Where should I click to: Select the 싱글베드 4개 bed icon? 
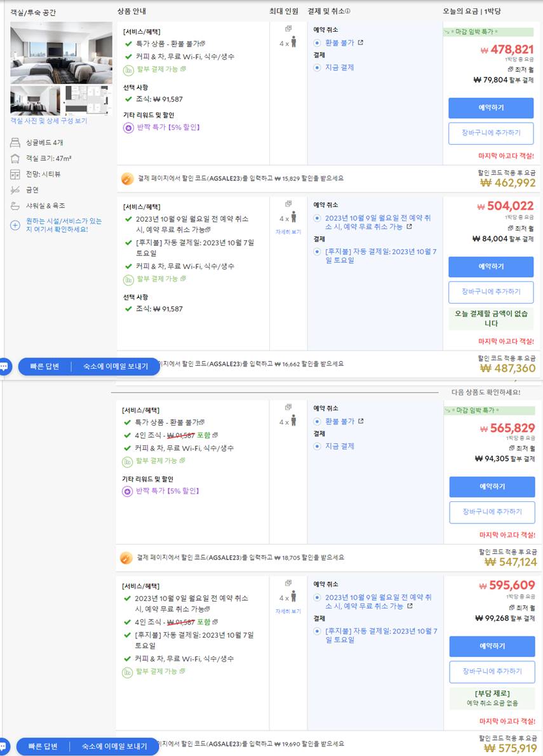point(15,142)
